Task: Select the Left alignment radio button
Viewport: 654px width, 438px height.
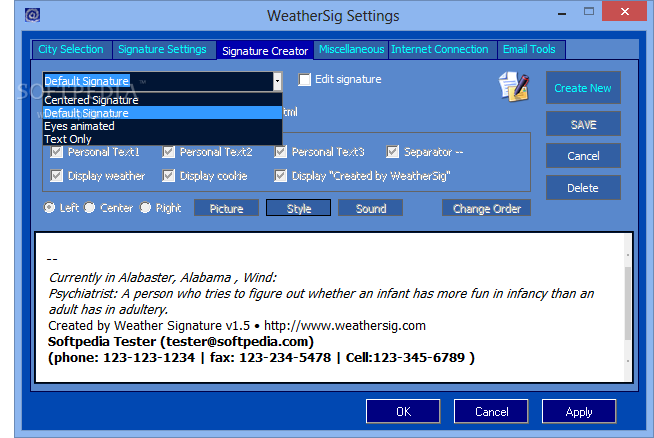Action: click(x=49, y=207)
